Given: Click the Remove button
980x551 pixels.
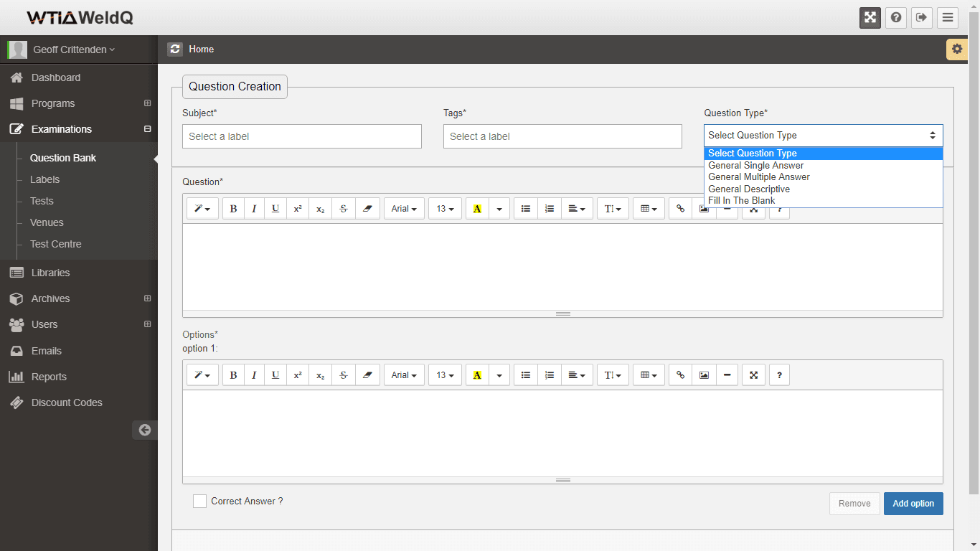Looking at the screenshot, I should coord(854,504).
